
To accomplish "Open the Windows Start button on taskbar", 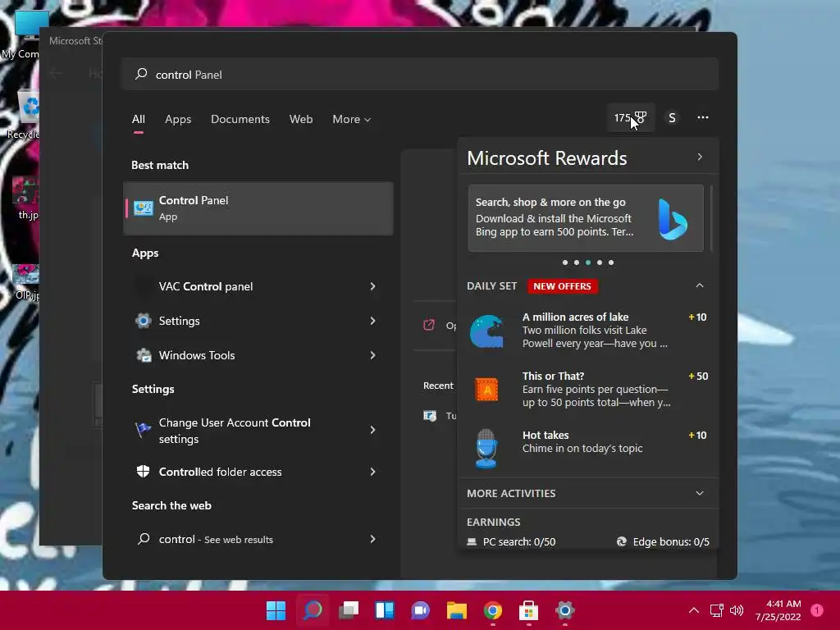I will (276, 610).
